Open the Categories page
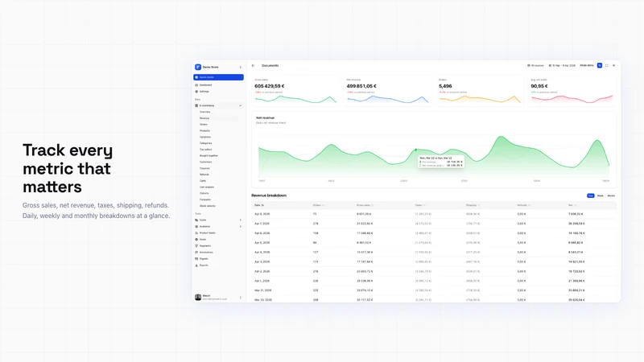The height and width of the screenshot is (362, 644). pyautogui.click(x=206, y=143)
